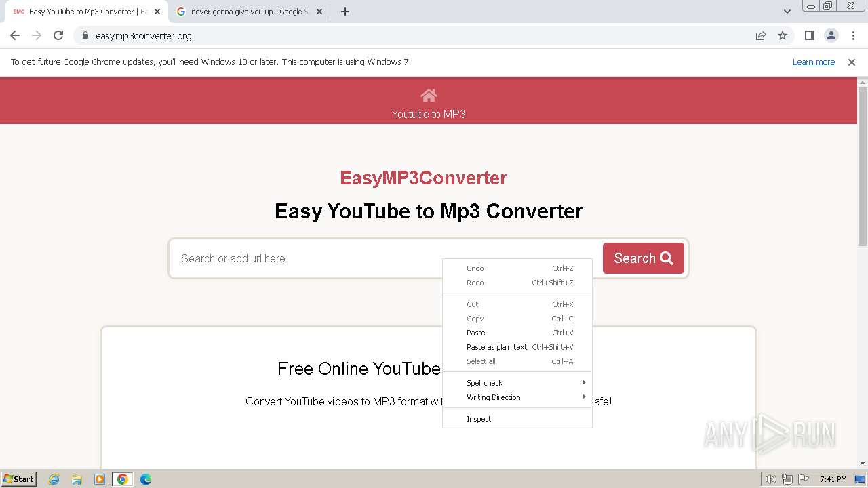This screenshot has width=868, height=488.
Task: Open the Youtube to MP3 header link
Action: point(429,114)
